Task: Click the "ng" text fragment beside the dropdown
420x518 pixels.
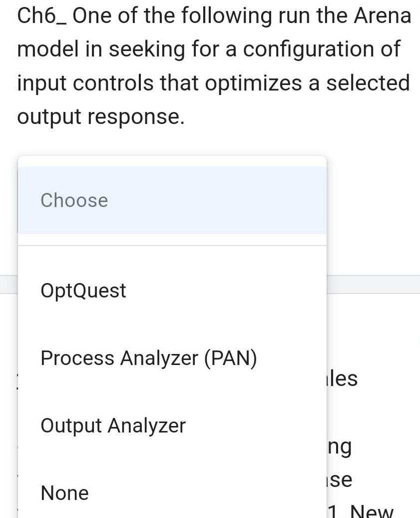Action: pyautogui.click(x=340, y=446)
